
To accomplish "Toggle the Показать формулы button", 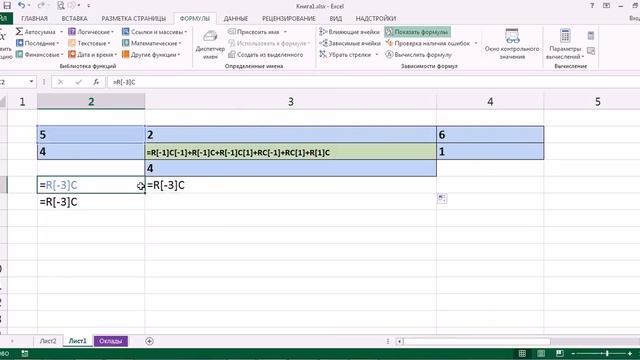I will point(417,32).
